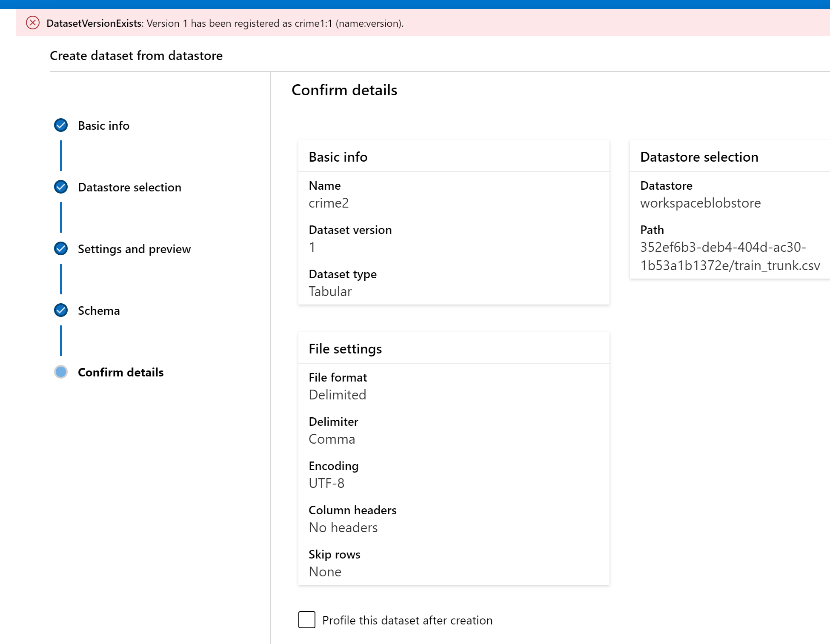Click the Schema completed checkmark icon
The width and height of the screenshot is (830, 644).
click(x=61, y=311)
